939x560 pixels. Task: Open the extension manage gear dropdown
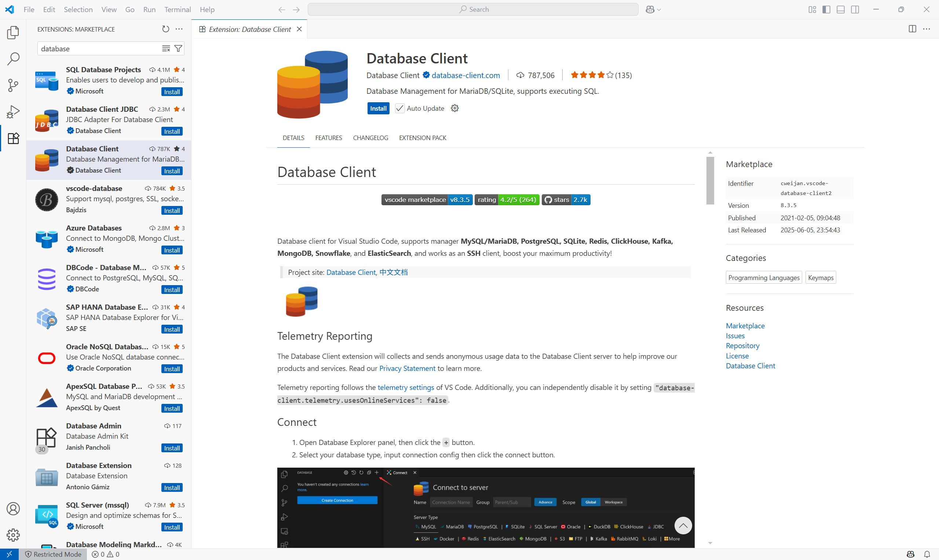[x=454, y=108]
